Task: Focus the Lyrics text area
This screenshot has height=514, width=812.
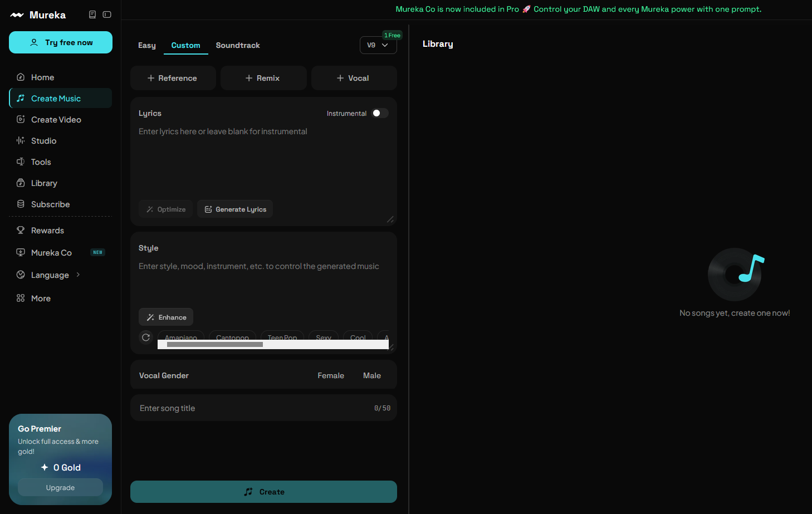Action: coord(263,161)
